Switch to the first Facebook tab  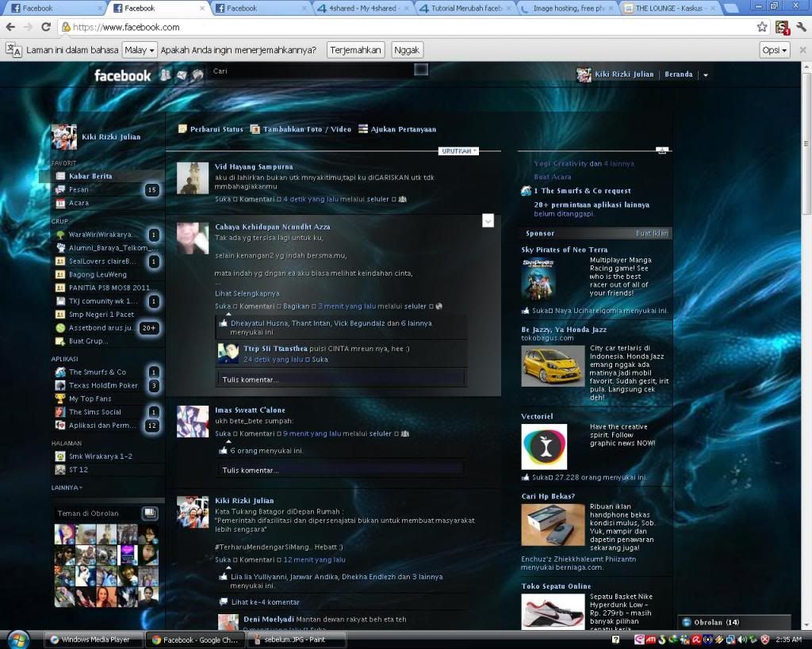click(x=56, y=8)
